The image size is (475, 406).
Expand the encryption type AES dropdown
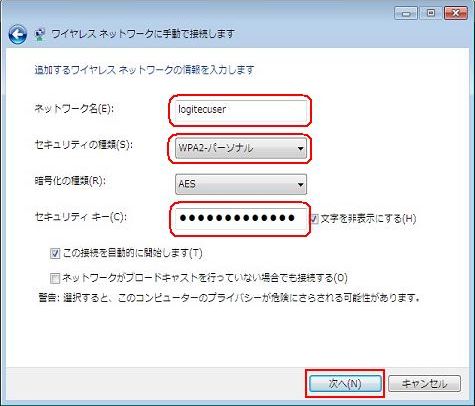click(x=241, y=184)
